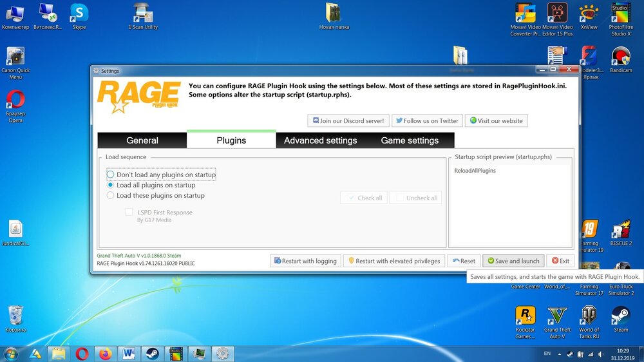The image size is (644, 362).
Task: Click Restart with elevated privileges
Action: click(x=394, y=261)
